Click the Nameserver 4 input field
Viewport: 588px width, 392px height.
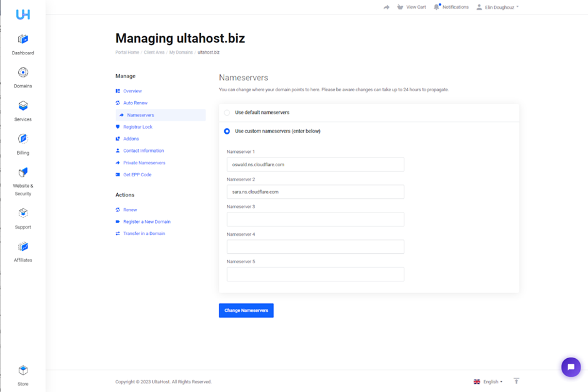point(316,247)
